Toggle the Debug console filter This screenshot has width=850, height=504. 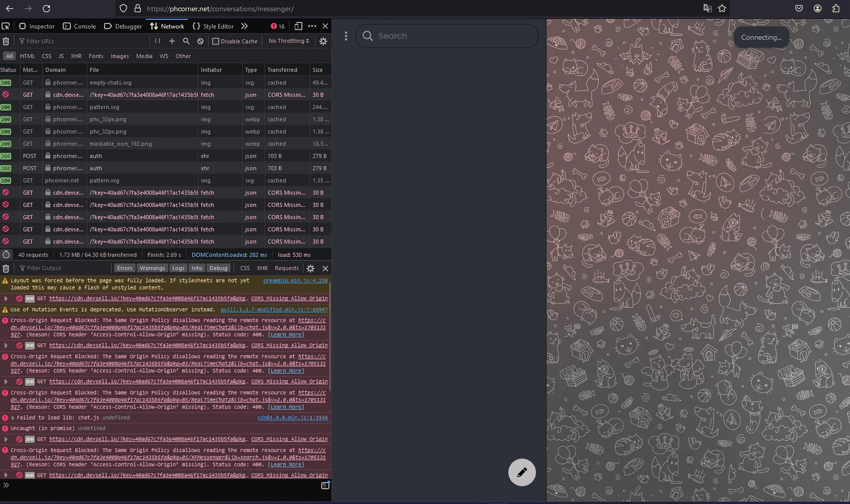click(218, 268)
